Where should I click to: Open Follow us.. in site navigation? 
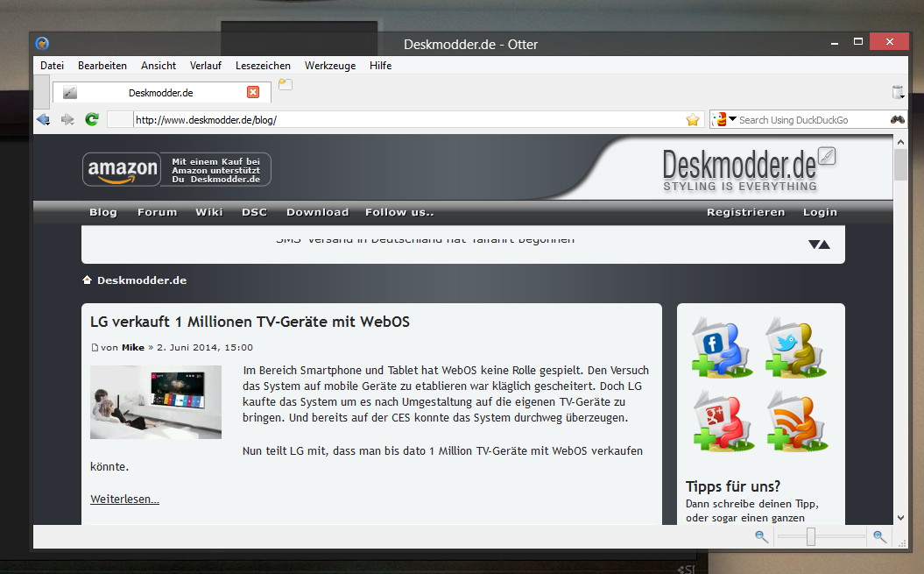tap(399, 212)
